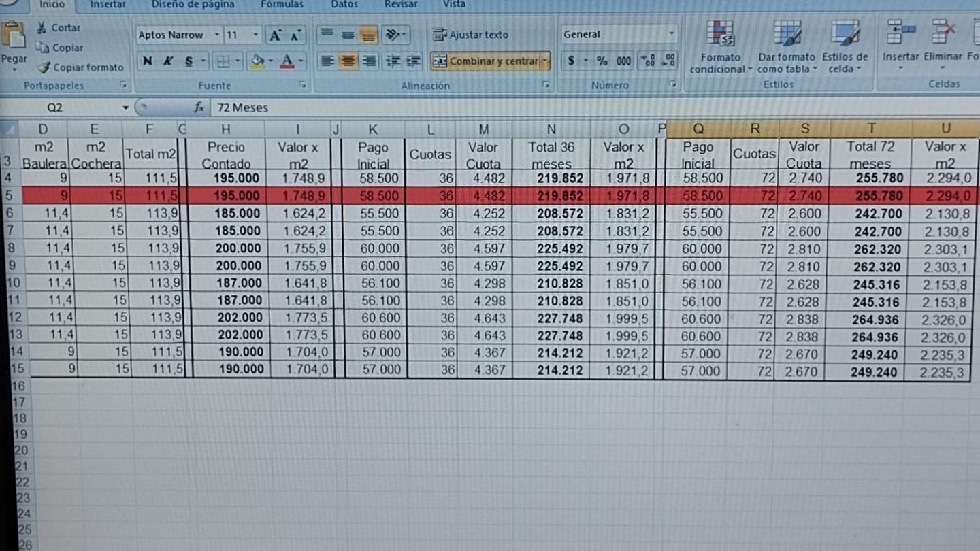This screenshot has height=551, width=980.
Task: Toggle center horizontal alignment
Action: (x=348, y=61)
